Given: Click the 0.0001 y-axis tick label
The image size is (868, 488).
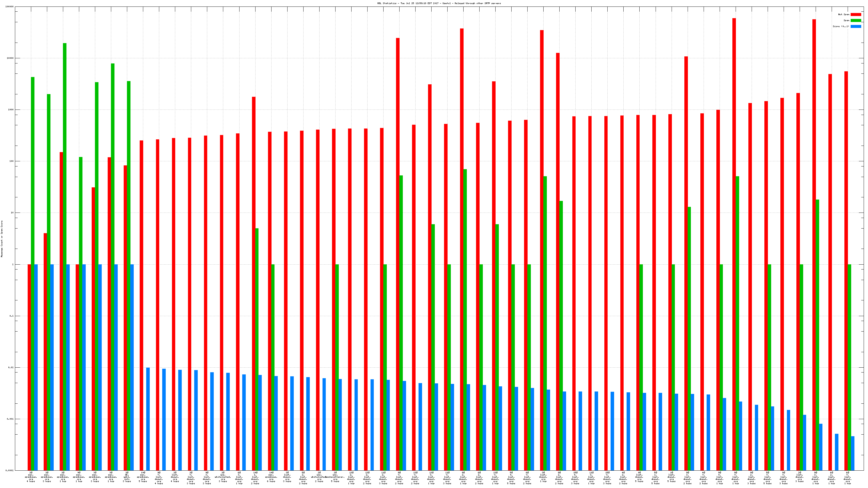Looking at the screenshot, I should (x=10, y=470).
